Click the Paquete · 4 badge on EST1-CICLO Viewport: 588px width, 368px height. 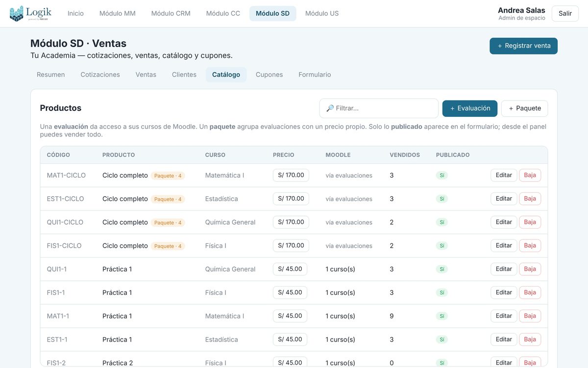click(x=168, y=199)
